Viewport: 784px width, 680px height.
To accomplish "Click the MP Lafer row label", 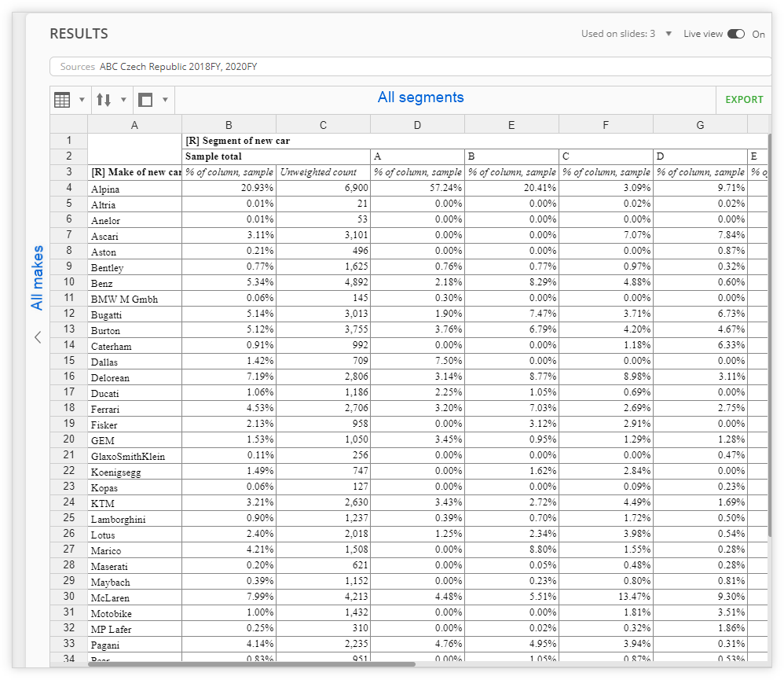I will (x=111, y=630).
